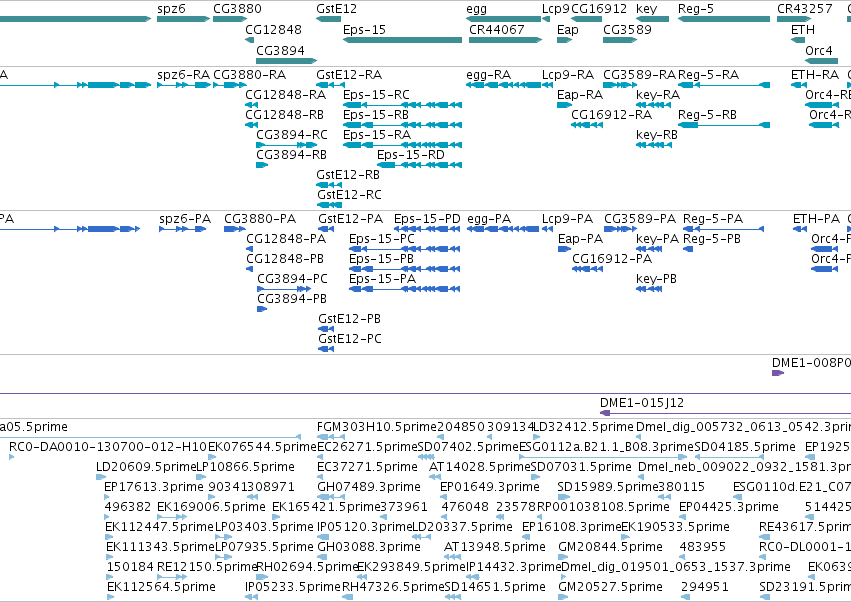The width and height of the screenshot is (851, 602).
Task: Select cDNA EK169006.5prime
Action: click(x=172, y=517)
